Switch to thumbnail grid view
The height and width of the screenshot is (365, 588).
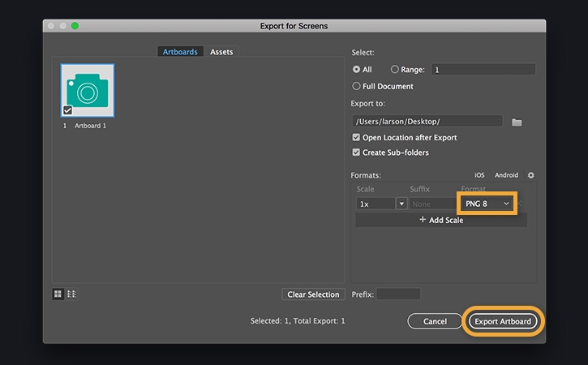(x=58, y=294)
